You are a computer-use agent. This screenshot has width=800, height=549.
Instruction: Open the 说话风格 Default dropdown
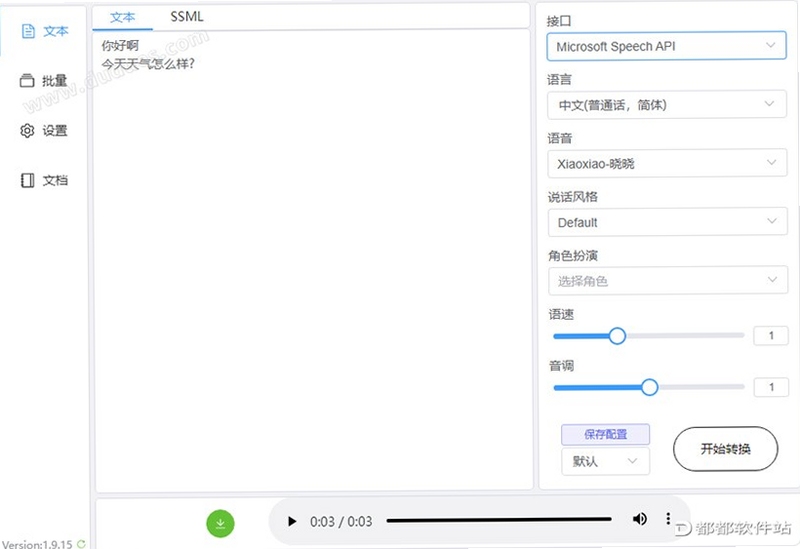click(x=668, y=222)
